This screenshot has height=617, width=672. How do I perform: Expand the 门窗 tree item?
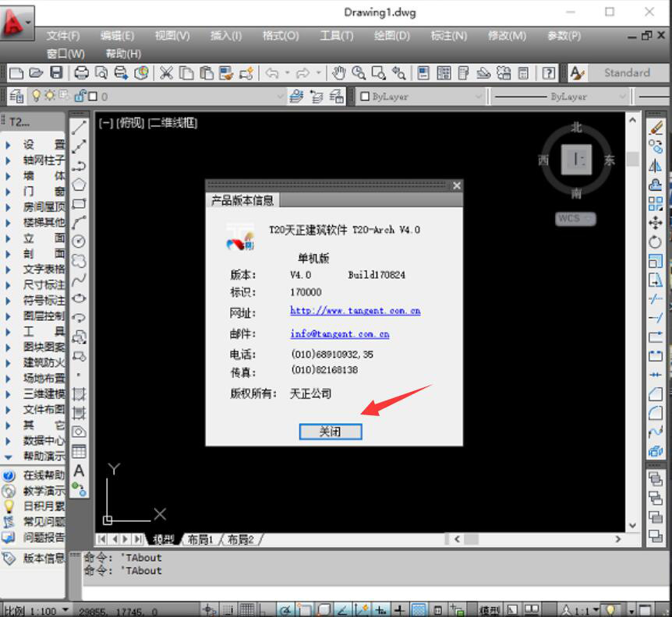tap(8, 192)
